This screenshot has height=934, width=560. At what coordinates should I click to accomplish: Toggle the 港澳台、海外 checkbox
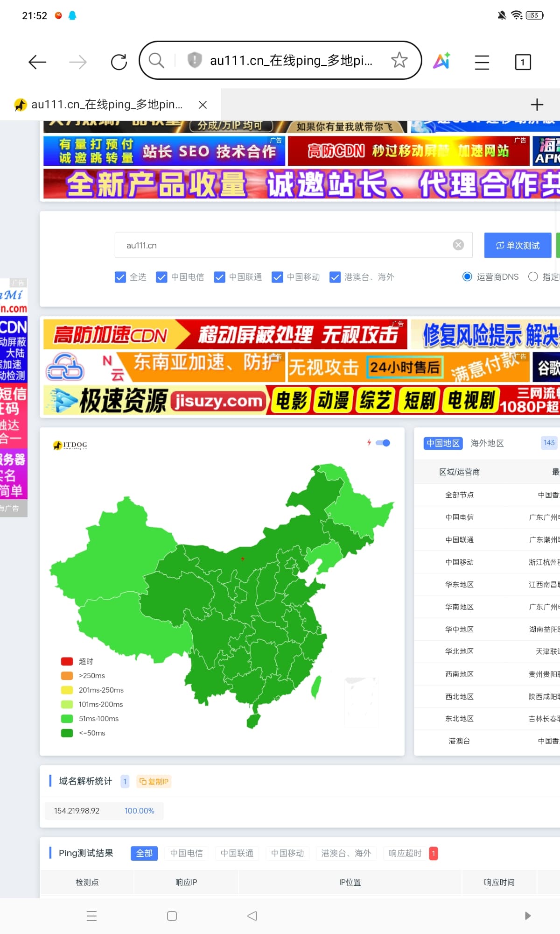pyautogui.click(x=335, y=277)
